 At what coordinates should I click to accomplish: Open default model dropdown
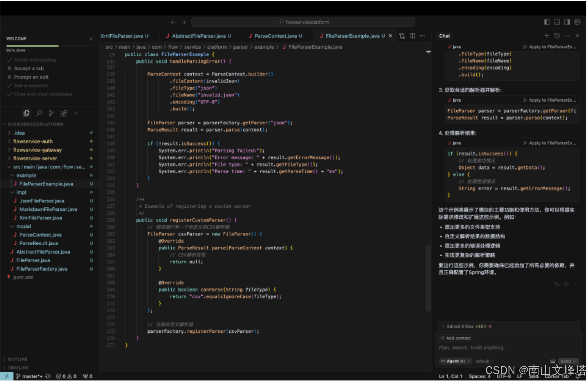point(485,361)
